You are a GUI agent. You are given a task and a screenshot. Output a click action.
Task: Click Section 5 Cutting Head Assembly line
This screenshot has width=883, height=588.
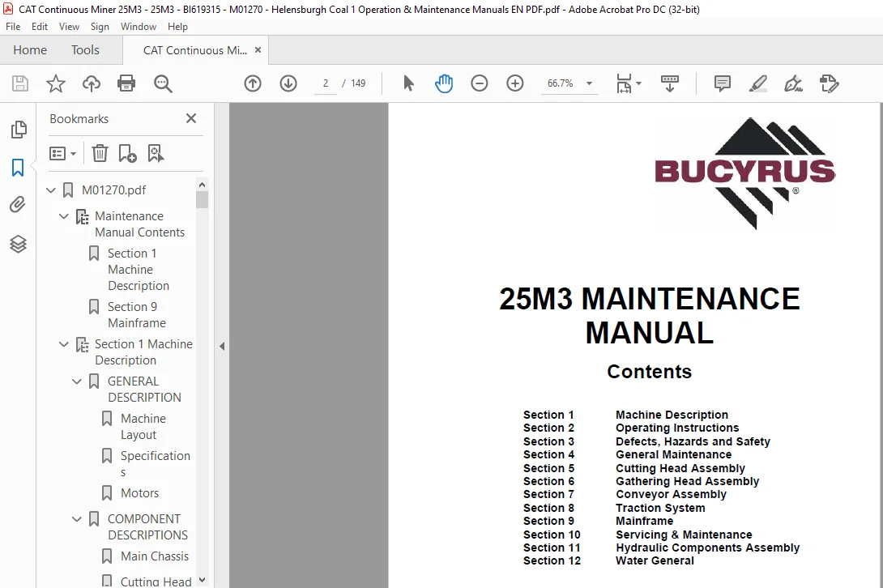point(634,468)
